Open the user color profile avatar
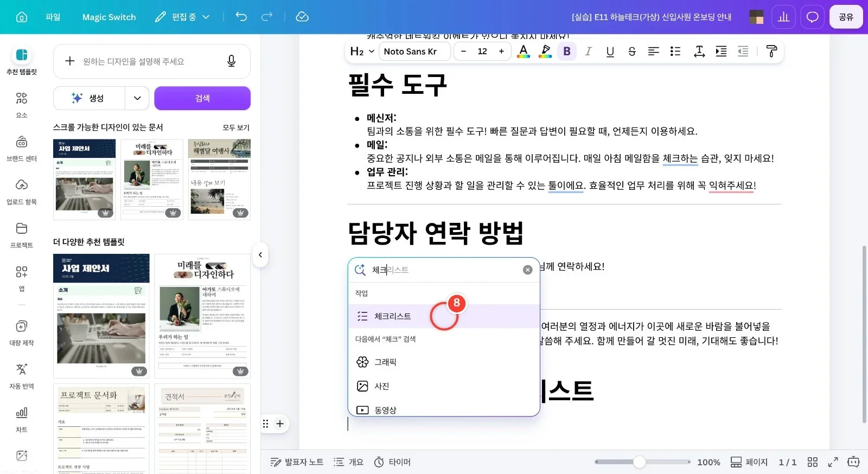This screenshot has height=474, width=868. (x=756, y=17)
